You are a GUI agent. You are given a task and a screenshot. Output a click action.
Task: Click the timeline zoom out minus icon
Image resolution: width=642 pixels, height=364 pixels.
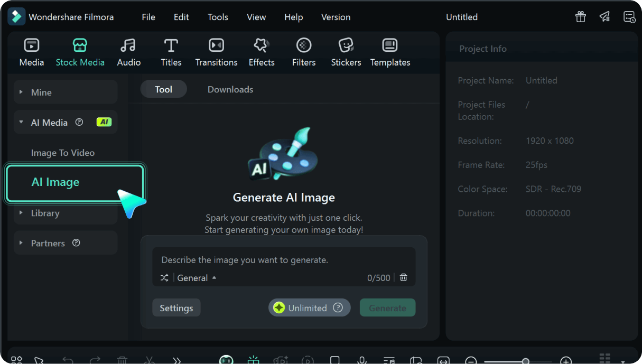[x=471, y=361]
